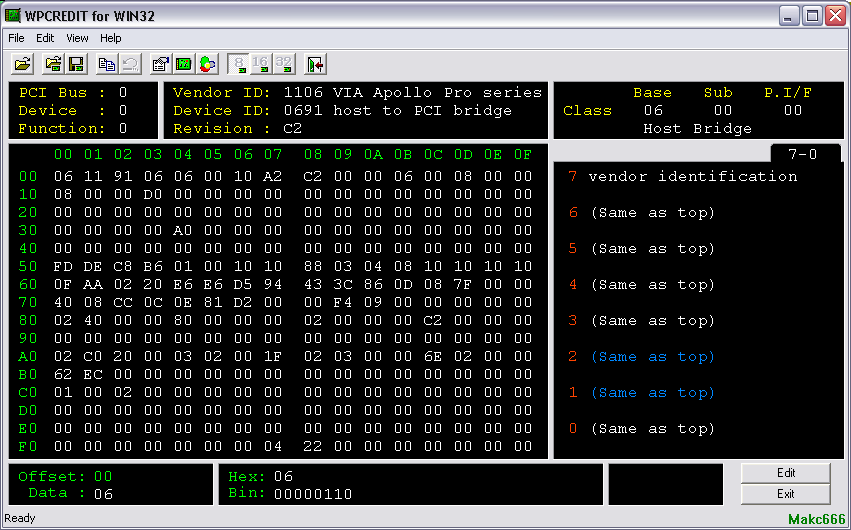Image resolution: width=851 pixels, height=530 pixels.
Task: Switch to 32-bit view mode
Action: (284, 64)
